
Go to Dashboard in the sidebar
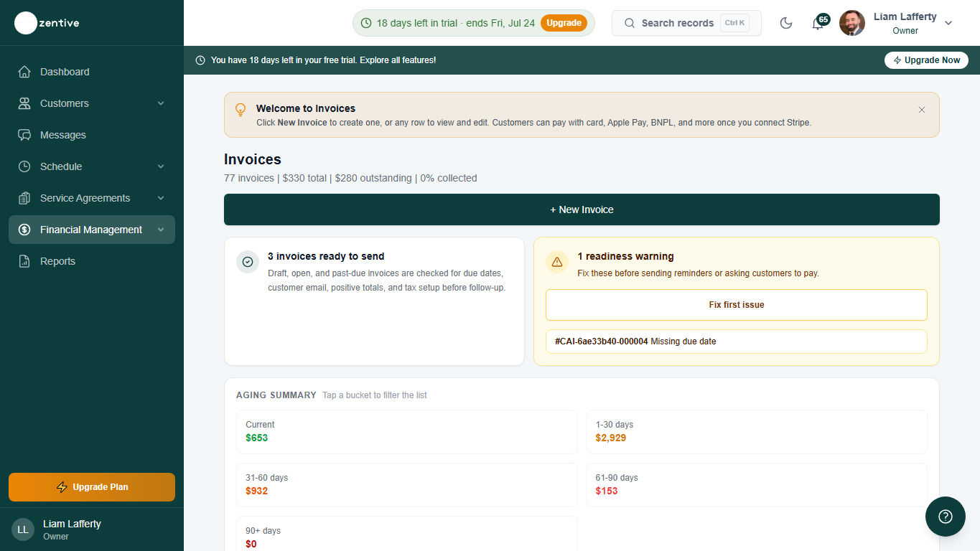coord(92,72)
